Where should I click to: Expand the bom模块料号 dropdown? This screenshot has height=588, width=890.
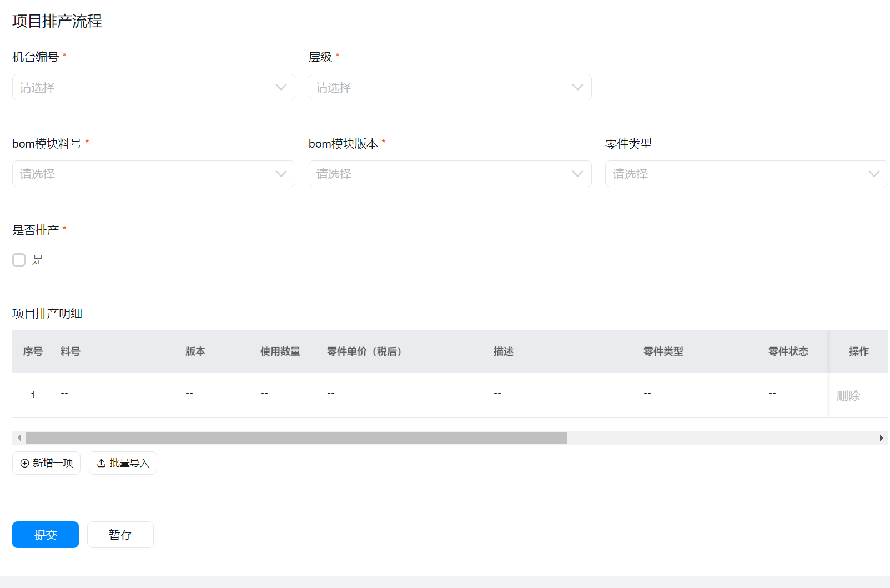(x=154, y=174)
